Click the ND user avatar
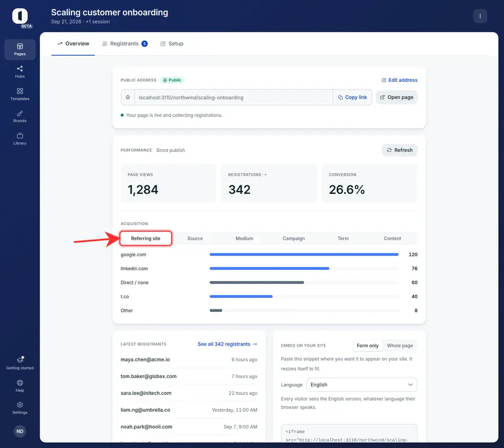504x448 pixels. click(x=20, y=431)
